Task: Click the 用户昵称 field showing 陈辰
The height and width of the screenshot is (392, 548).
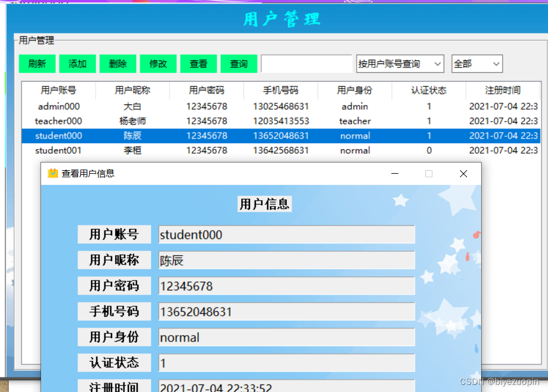Action: [x=286, y=260]
